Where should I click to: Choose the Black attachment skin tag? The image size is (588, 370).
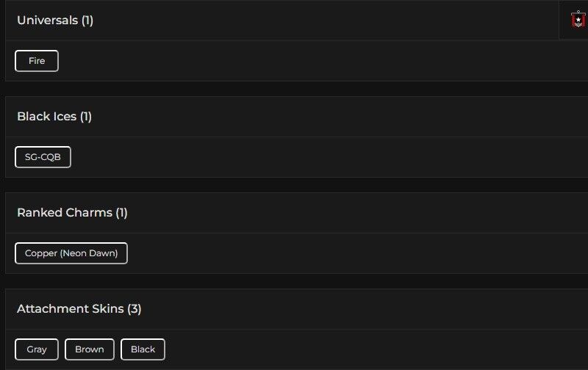(143, 349)
